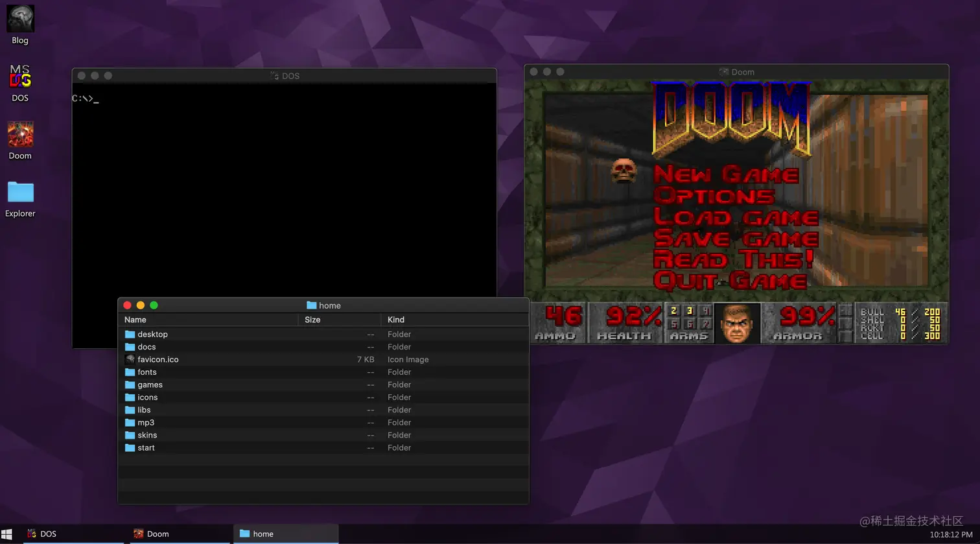Choose Load Game in the Doom menu
This screenshot has height=544, width=980.
[x=736, y=217]
